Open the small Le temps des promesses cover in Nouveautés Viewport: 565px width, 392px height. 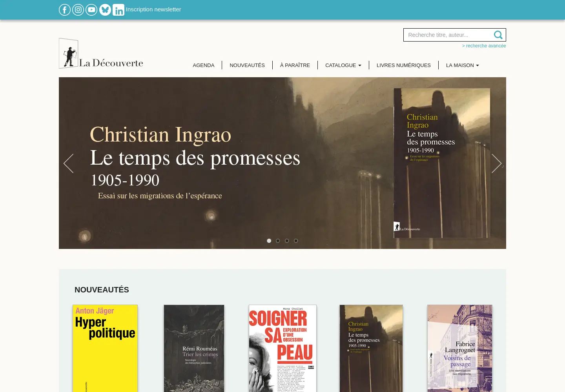point(371,348)
